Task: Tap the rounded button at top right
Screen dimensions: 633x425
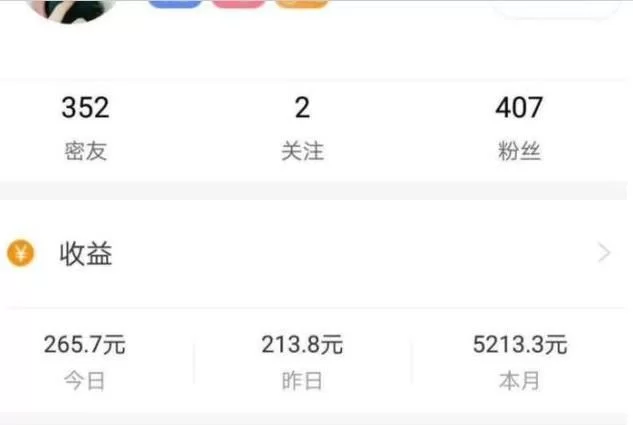Action: point(555,8)
